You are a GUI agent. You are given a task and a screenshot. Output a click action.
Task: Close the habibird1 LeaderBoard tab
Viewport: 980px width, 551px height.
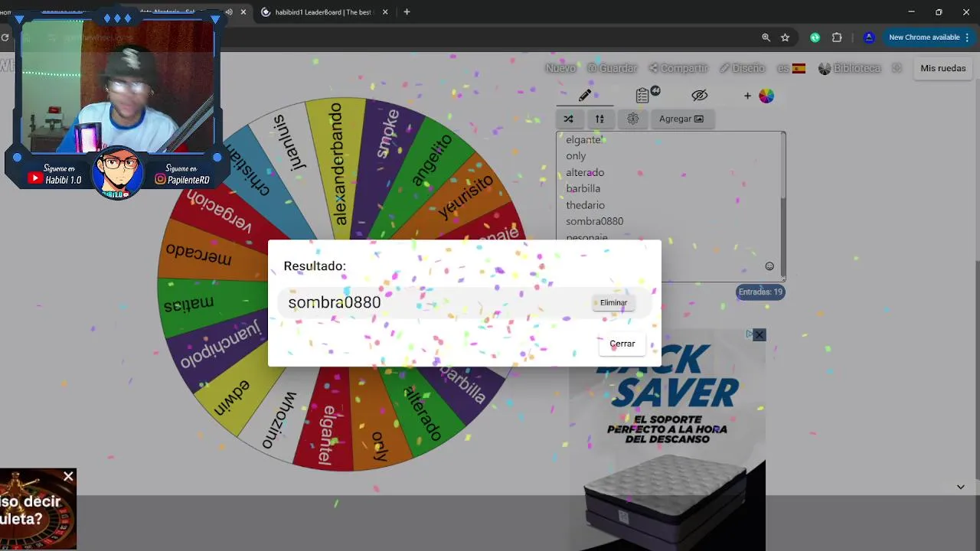point(385,12)
